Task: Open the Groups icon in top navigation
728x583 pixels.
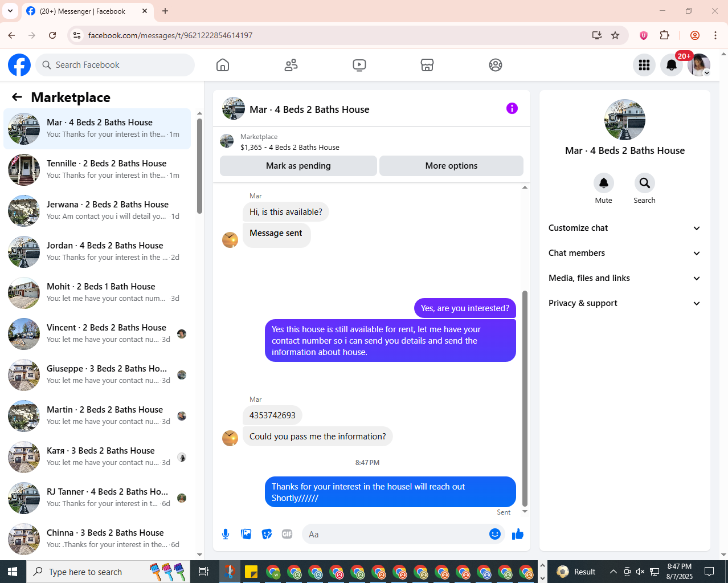Action: 496,65
